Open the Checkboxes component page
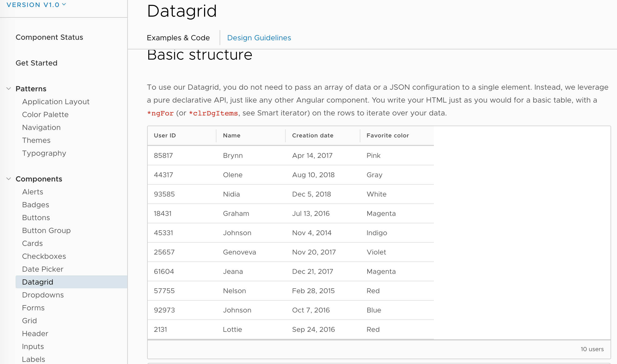Viewport: 617px width, 364px height. (x=44, y=256)
